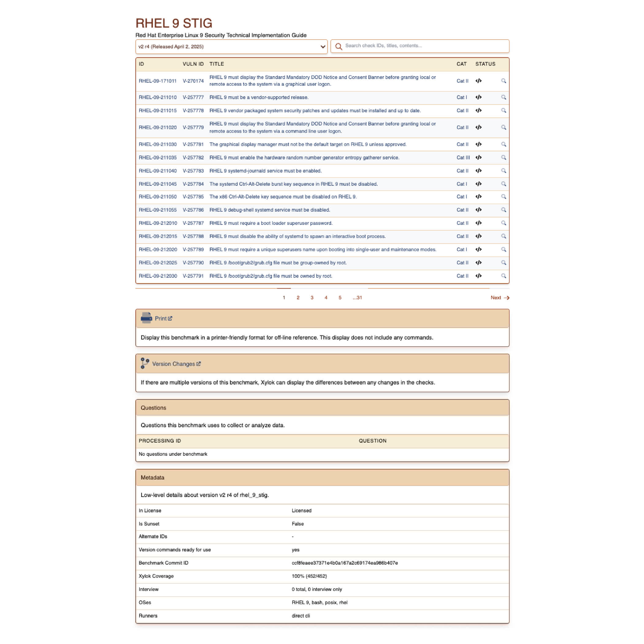Click magnifier icon for RHEL-09-212030 row
This screenshot has height=644, width=644.
coord(503,276)
